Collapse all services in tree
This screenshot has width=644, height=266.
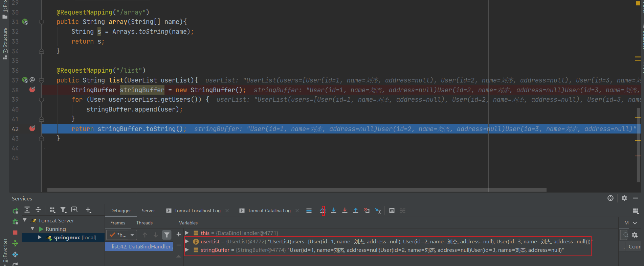click(x=38, y=210)
